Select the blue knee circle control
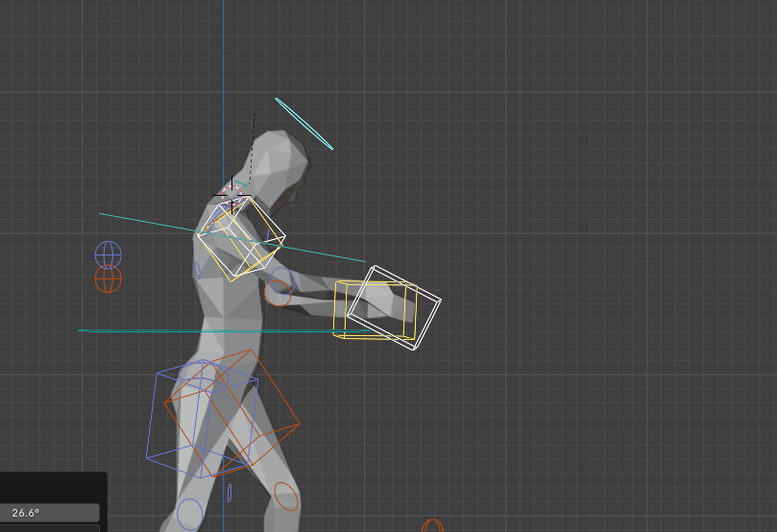 [x=190, y=514]
